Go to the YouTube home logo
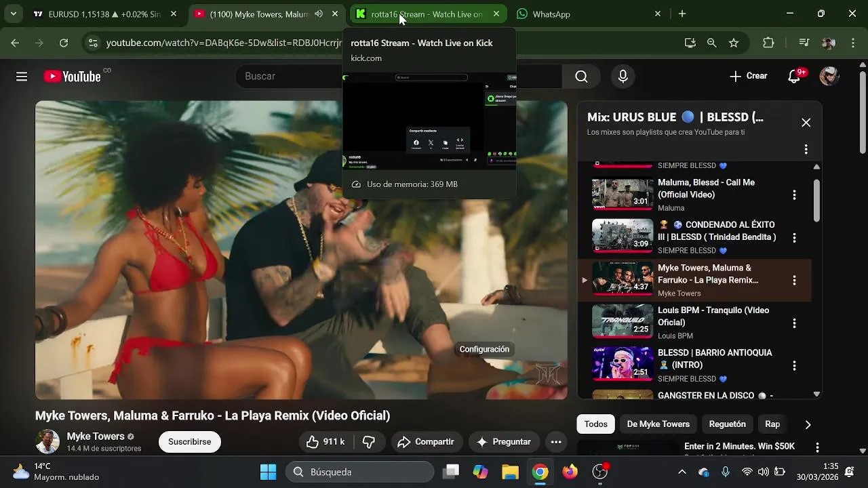Viewport: 868px width, 488px height. pos(73,77)
